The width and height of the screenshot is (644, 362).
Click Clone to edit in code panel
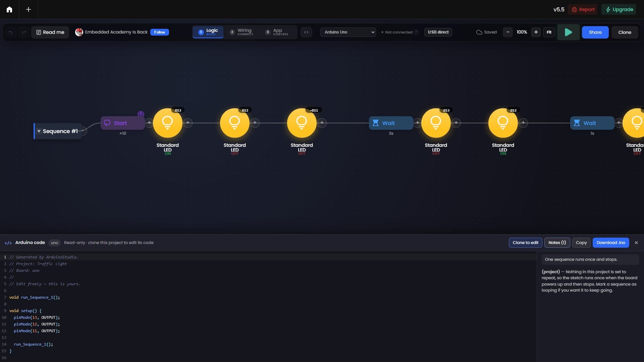(x=525, y=243)
